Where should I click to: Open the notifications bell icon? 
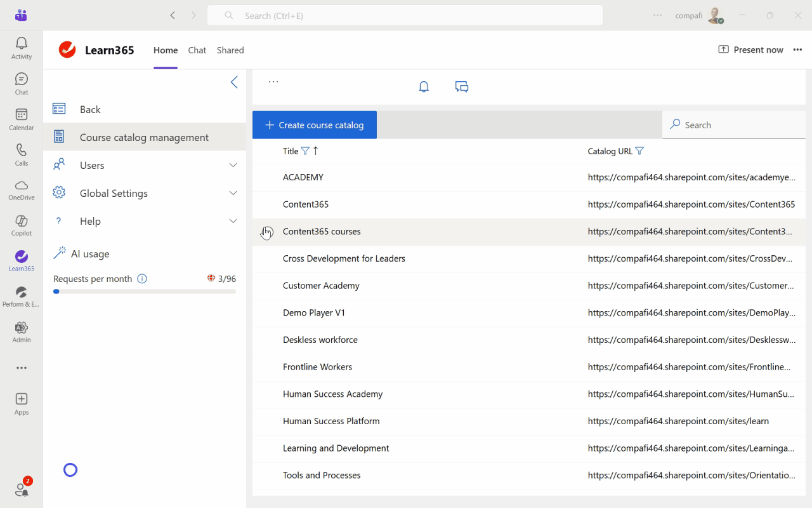point(424,87)
